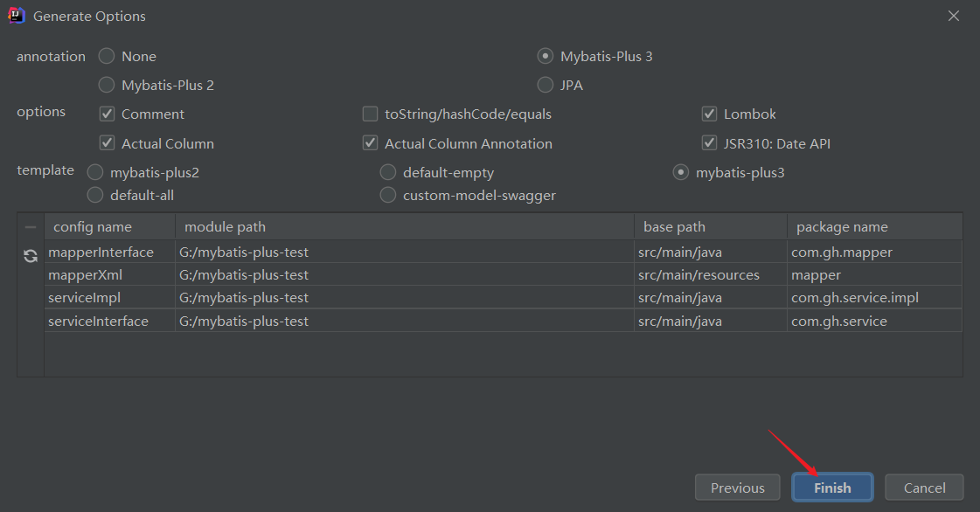The height and width of the screenshot is (512, 980).
Task: Toggle the Comment checkbox
Action: pos(108,114)
